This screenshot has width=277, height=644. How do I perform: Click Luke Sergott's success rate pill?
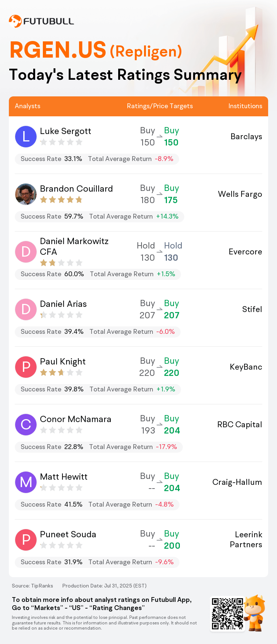[x=97, y=159]
